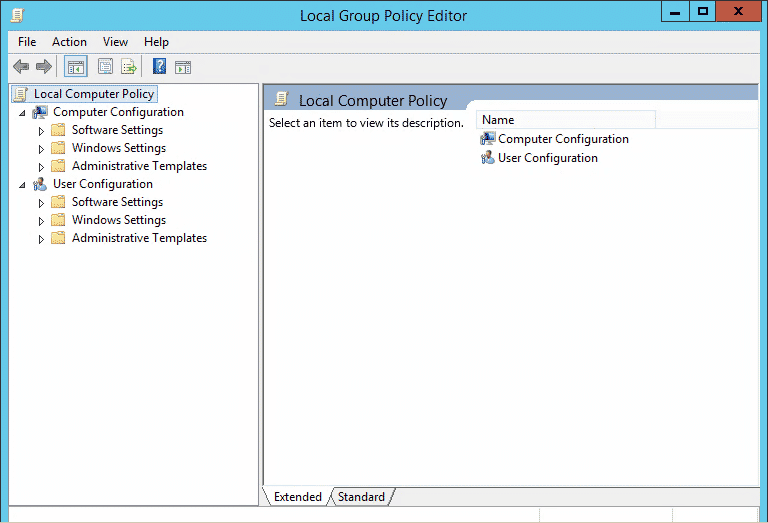The image size is (768, 523).
Task: Select Windows Settings label under Computer Configuration
Action: tap(119, 148)
